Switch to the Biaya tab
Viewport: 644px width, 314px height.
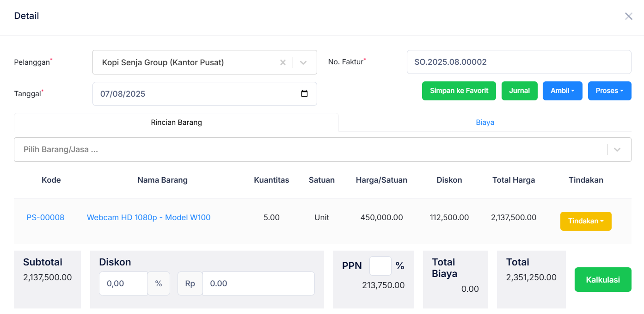coord(485,123)
